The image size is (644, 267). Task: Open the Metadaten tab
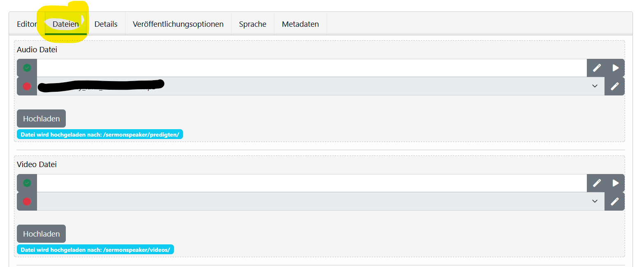pyautogui.click(x=300, y=24)
